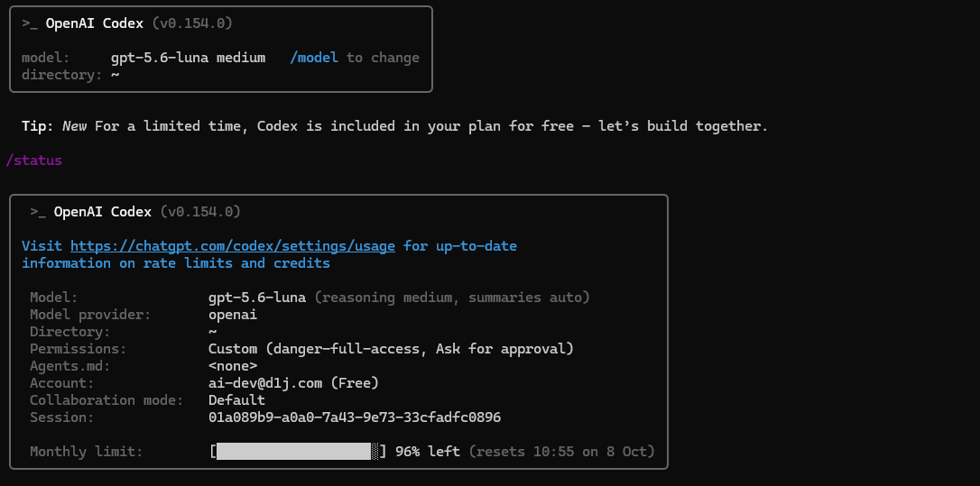Open the chatgpt.com codex settings usage link
Viewport: 980px width, 486px height.
pos(233,246)
